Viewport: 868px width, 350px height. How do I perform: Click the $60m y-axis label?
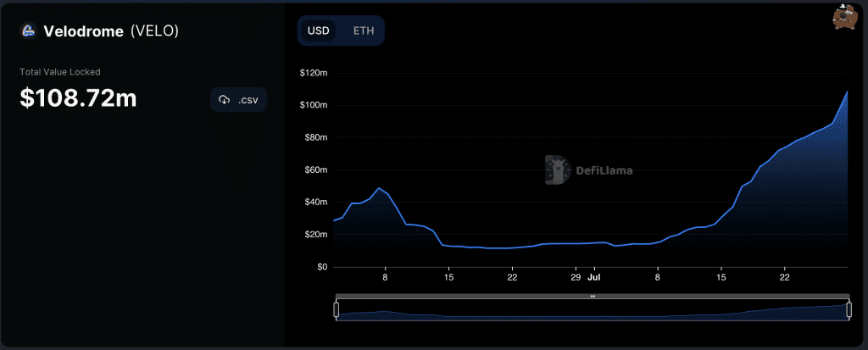(x=315, y=170)
